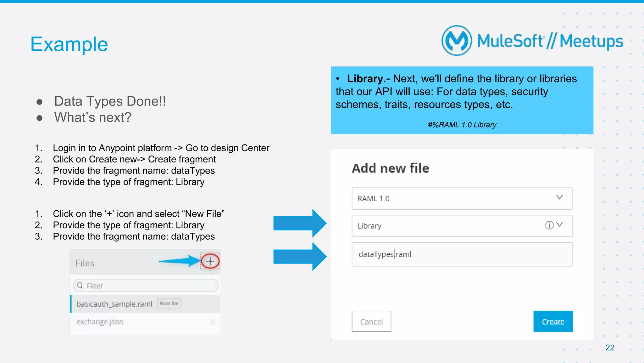Click the slide number 22
Image resolution: width=644 pixels, height=363 pixels.
pyautogui.click(x=610, y=348)
